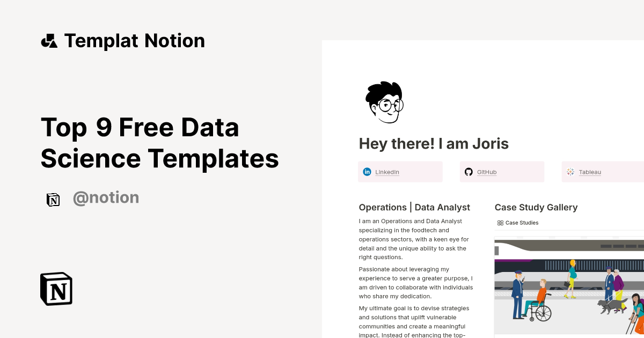Click the Templat Notion logo icon
The image size is (644, 338).
coord(49,40)
